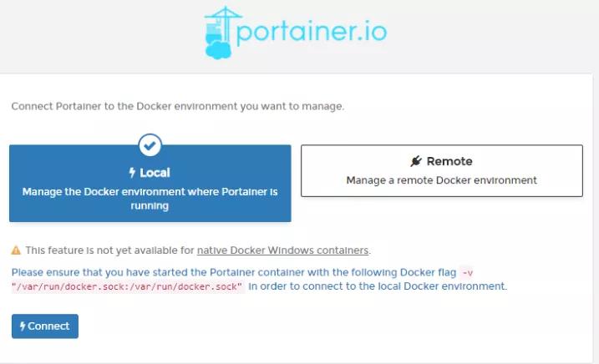Select the Local environment option tile
The height and width of the screenshot is (364, 599).
[150, 184]
